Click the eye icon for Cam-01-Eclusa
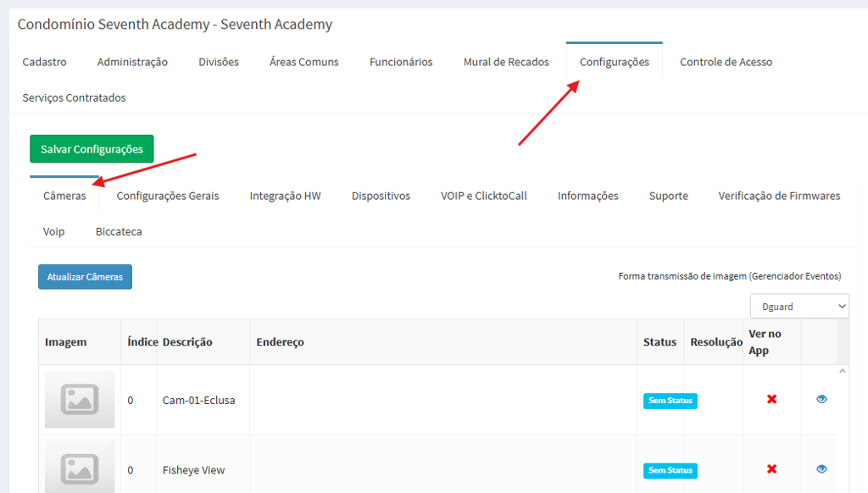The image size is (868, 493). coord(821,399)
